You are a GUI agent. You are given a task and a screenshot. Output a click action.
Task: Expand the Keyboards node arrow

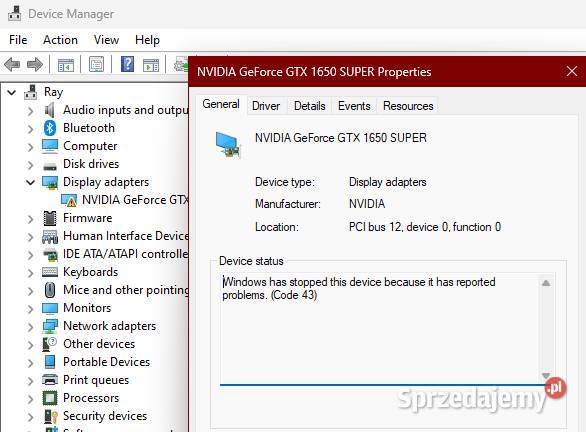coord(31,273)
